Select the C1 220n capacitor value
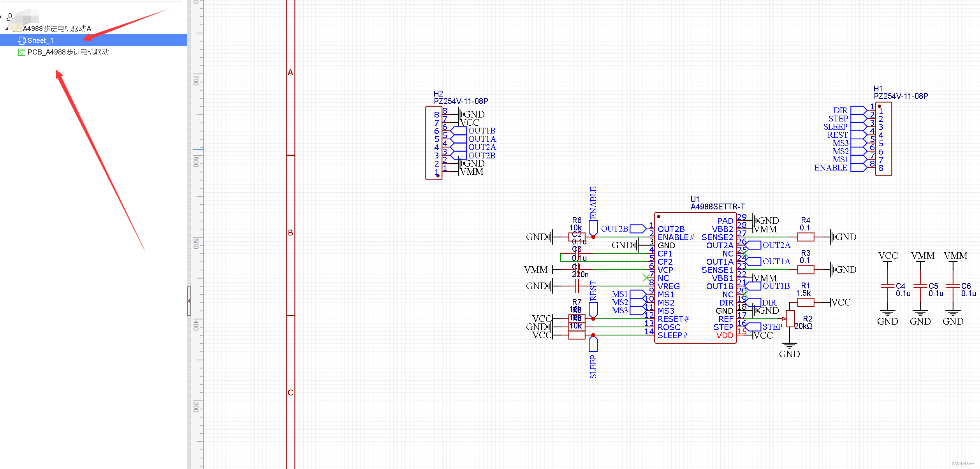 [x=580, y=274]
